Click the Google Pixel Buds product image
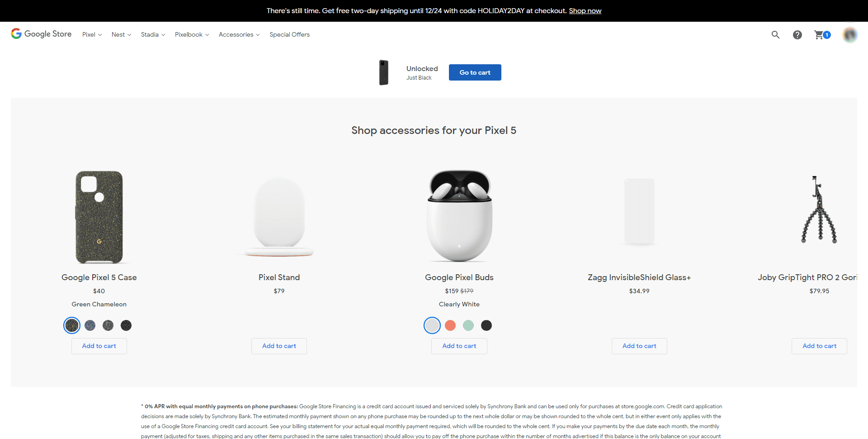The image size is (868, 439). (459, 216)
